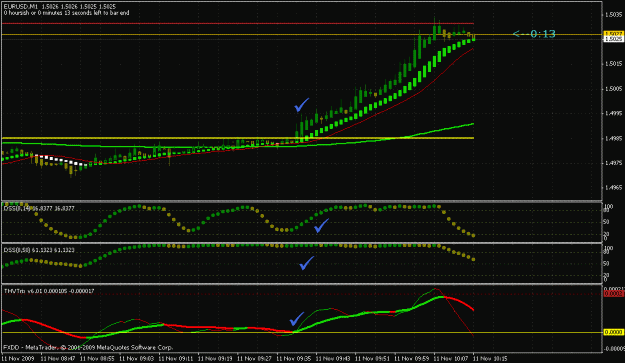The image size is (625, 363).
Task: Click the 1.4995 price scale label
Action: click(613, 114)
